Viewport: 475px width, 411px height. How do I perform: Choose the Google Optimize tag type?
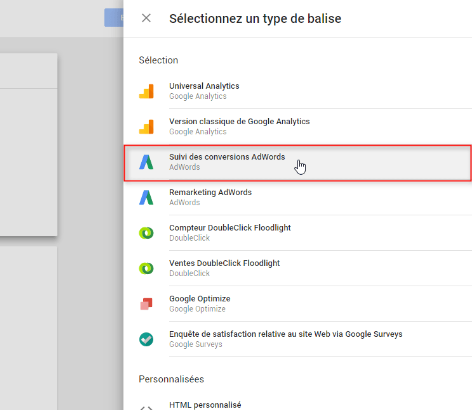click(298, 304)
